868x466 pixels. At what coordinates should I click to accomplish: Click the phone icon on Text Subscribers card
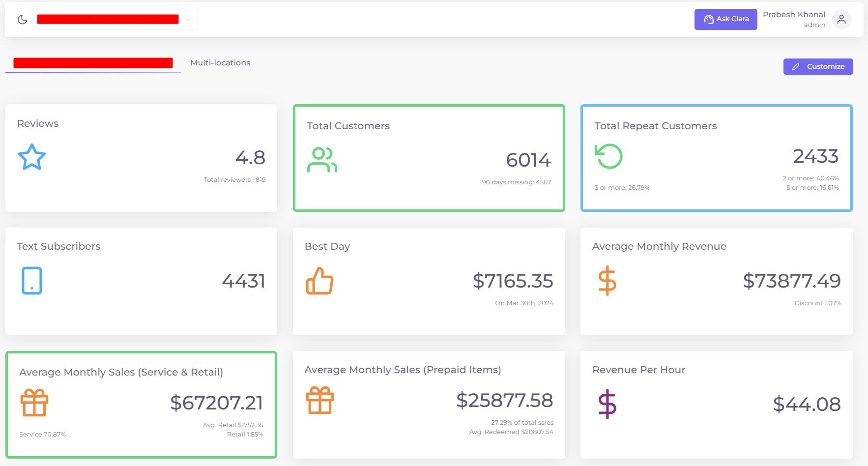(31, 281)
